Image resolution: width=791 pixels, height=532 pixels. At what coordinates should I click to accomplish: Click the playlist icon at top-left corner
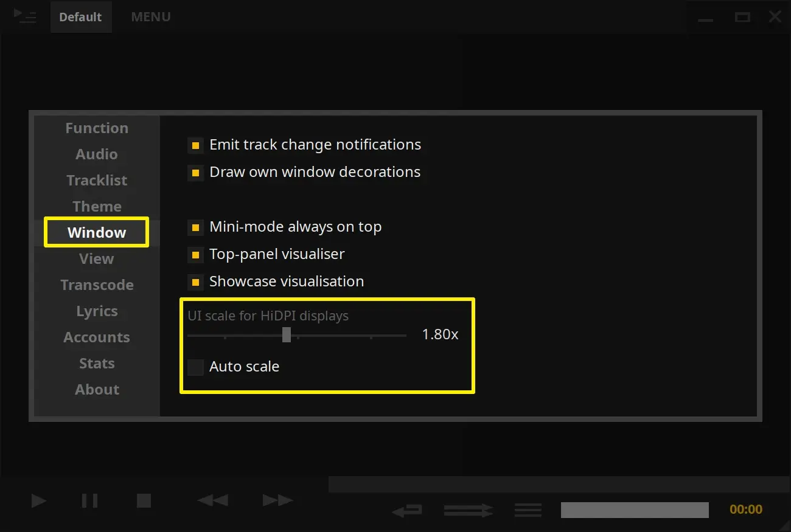[x=25, y=16]
